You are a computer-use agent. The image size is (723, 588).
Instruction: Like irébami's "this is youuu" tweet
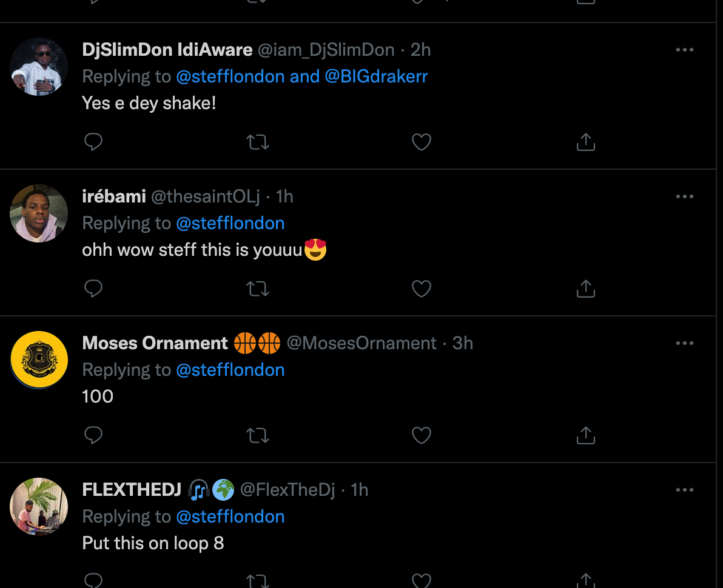(x=422, y=289)
